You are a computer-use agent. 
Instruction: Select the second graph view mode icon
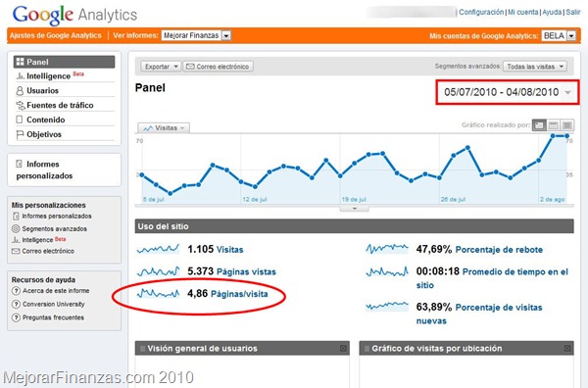coord(553,124)
